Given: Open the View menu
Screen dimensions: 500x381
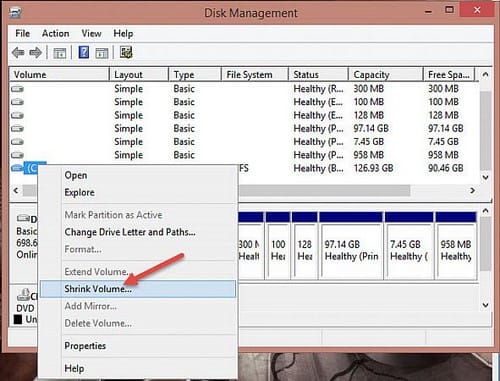Looking at the screenshot, I should [x=91, y=34].
